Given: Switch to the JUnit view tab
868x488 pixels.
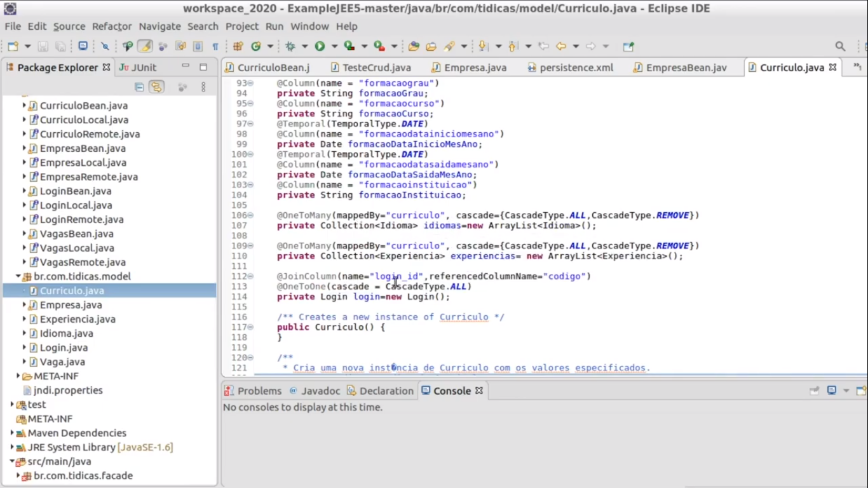Looking at the screenshot, I should [x=138, y=67].
